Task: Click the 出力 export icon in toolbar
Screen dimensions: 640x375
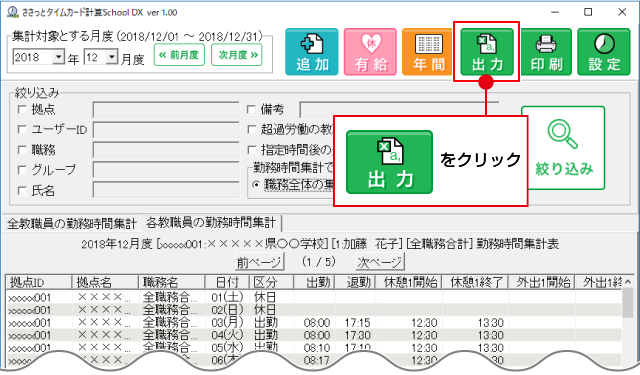Action: tap(487, 52)
